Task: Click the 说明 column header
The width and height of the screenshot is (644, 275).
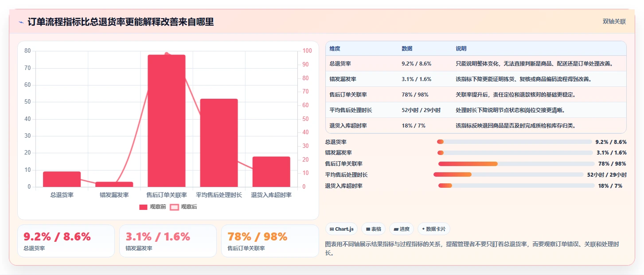Action: 461,49
